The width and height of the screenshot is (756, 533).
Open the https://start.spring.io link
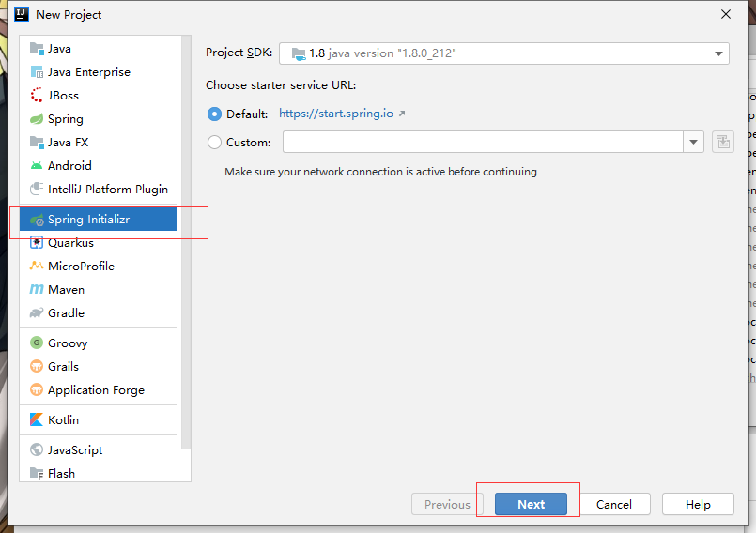tap(336, 114)
